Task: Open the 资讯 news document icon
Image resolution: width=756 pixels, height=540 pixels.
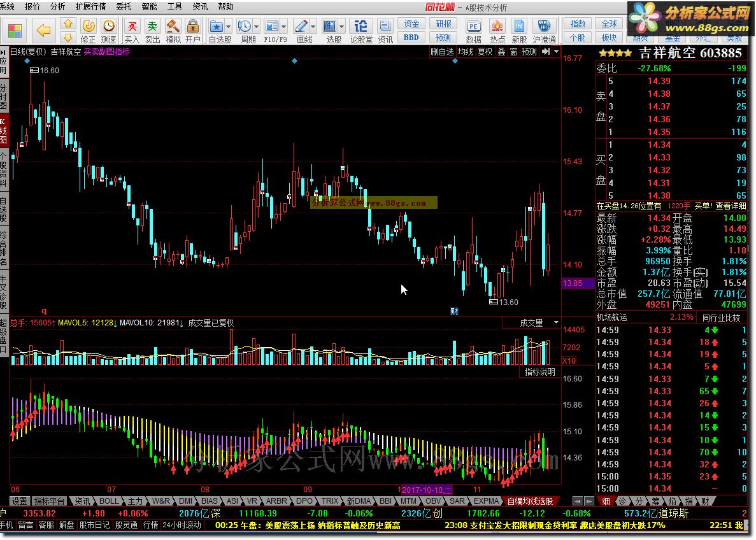Action: click(x=385, y=31)
